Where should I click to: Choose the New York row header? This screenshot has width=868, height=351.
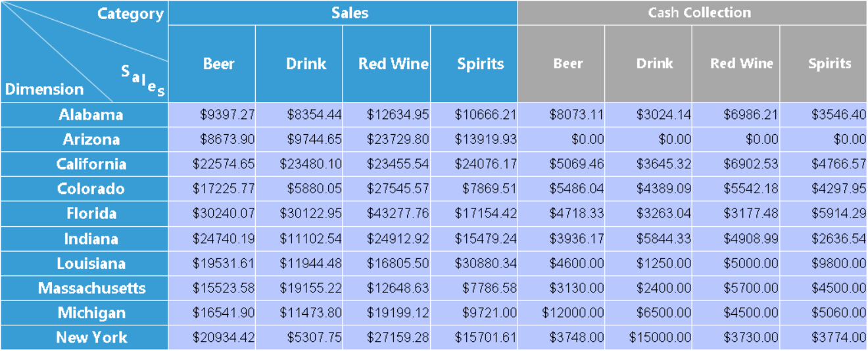[x=91, y=338]
